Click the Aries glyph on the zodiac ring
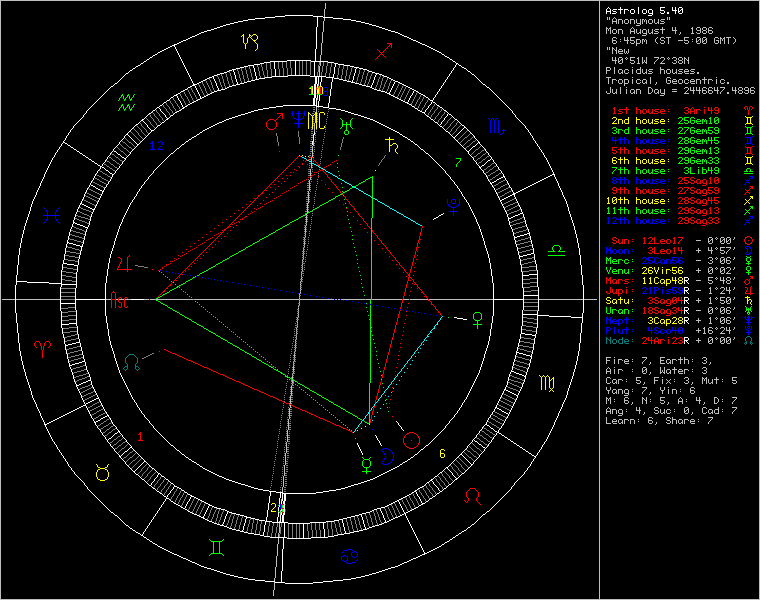 click(43, 348)
